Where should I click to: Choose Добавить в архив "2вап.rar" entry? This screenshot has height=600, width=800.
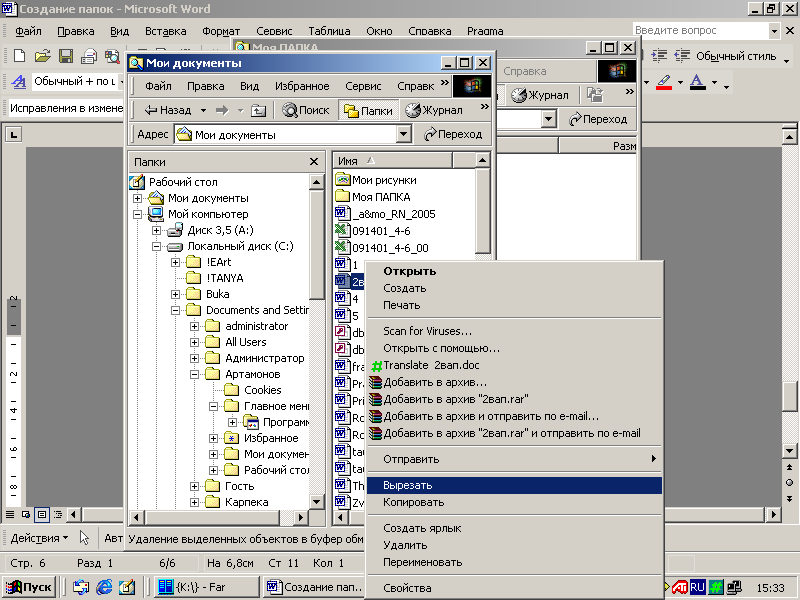(x=514, y=399)
